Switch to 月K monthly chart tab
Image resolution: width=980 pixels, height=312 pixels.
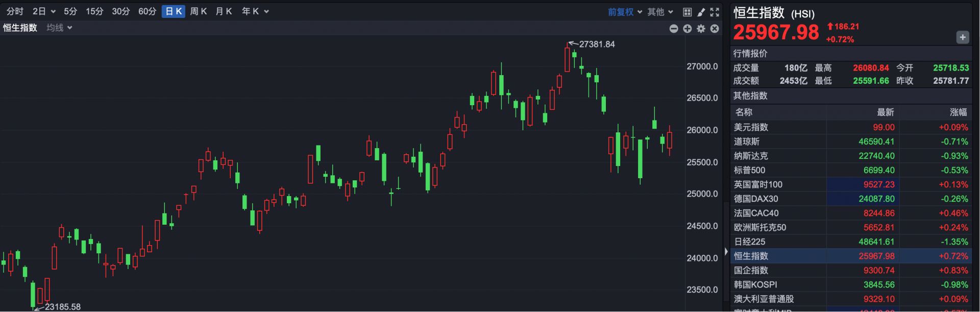224,11
